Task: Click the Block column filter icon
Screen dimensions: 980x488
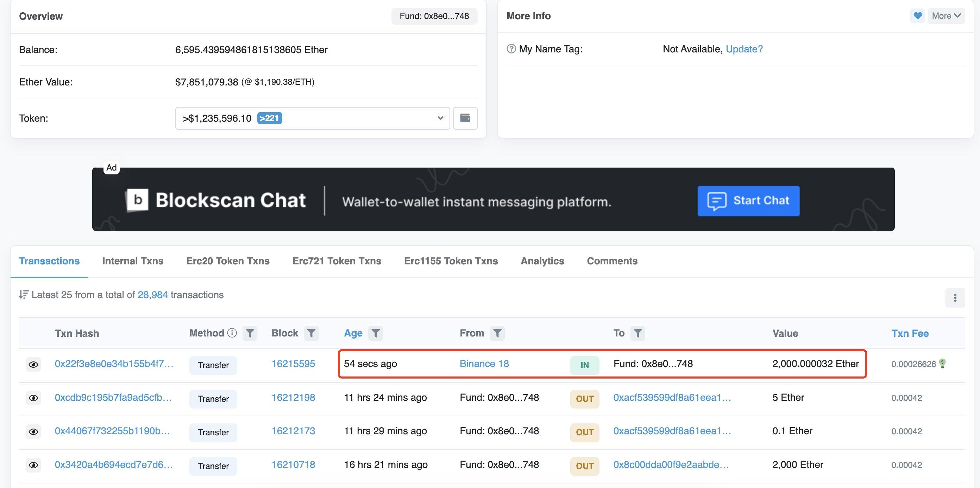Action: coord(311,333)
